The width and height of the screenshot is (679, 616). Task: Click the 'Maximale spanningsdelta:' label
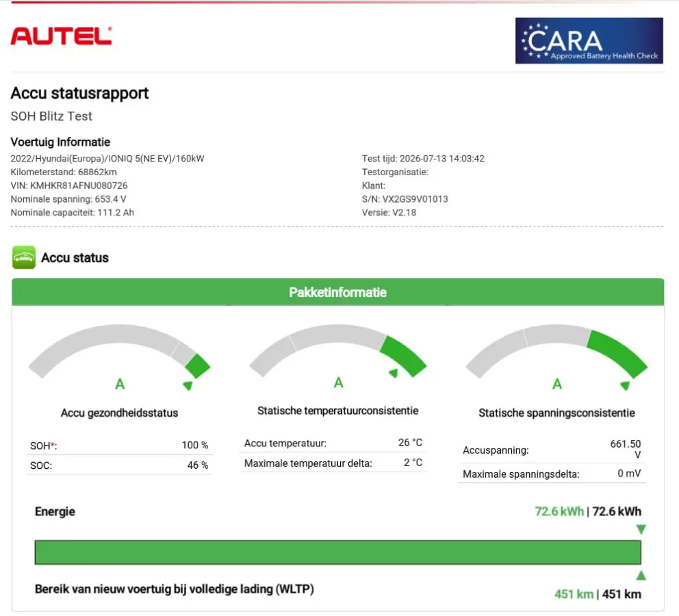point(521,474)
